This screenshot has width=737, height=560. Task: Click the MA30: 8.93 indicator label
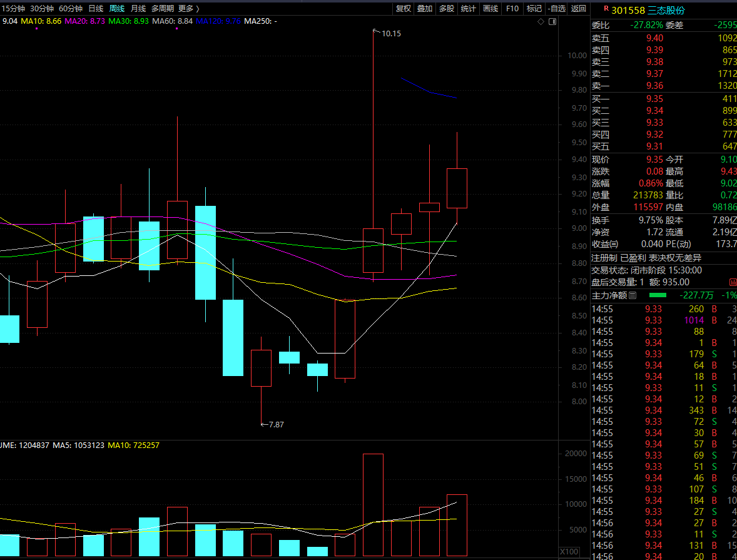click(128, 21)
